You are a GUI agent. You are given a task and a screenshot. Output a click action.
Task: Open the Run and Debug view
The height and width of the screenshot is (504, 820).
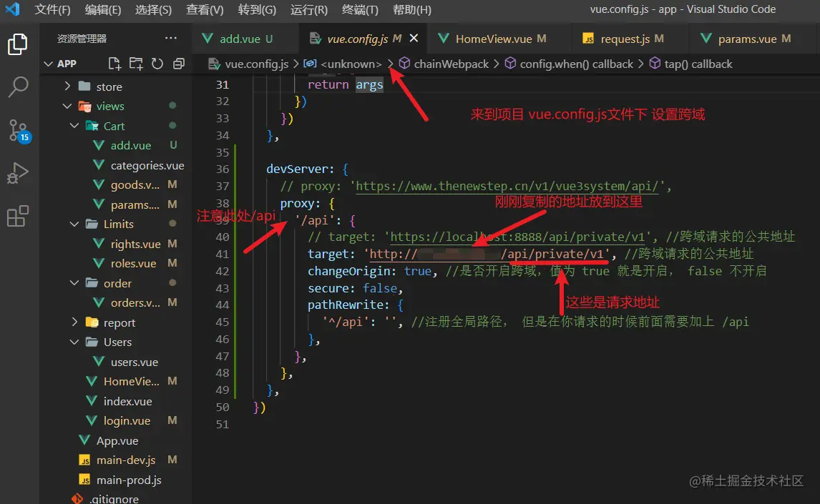pos(18,173)
